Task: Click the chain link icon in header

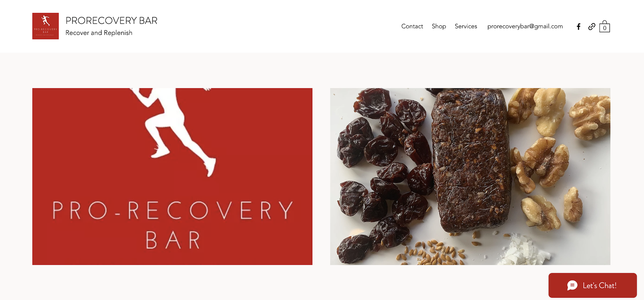Action: [592, 27]
